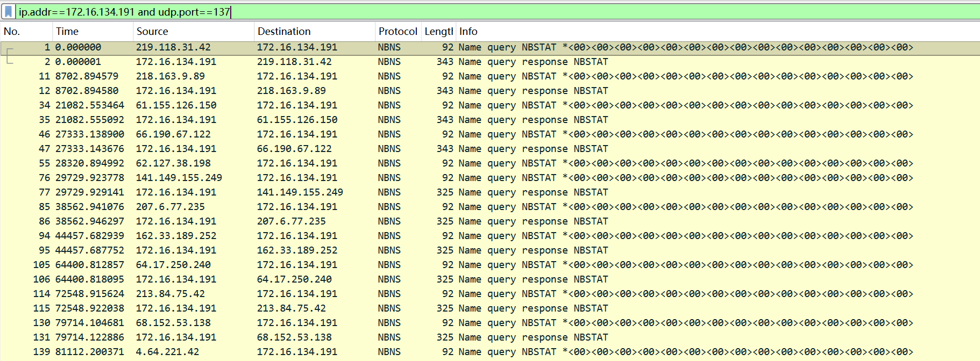
Task: Select packet 35 at time 21082.555092
Action: (490, 120)
